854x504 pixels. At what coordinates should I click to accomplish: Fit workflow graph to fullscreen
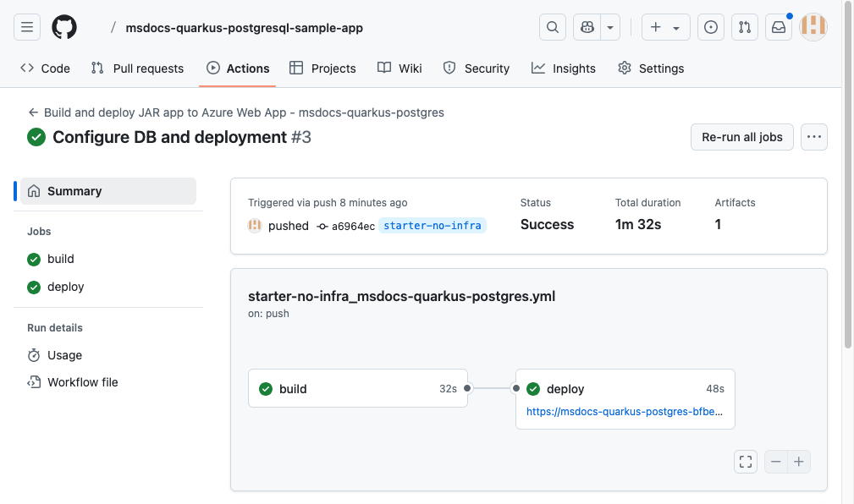(x=746, y=462)
